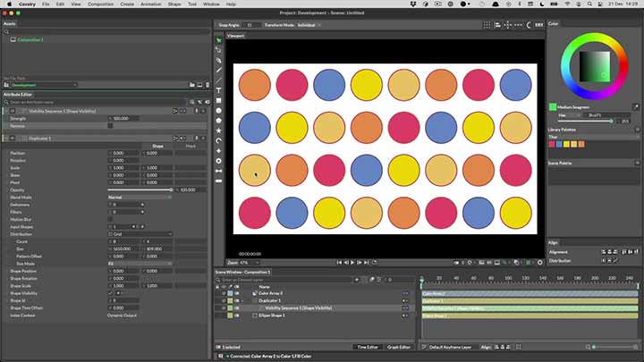Toggle visibility of Duplicator 1 layer

tap(224, 301)
